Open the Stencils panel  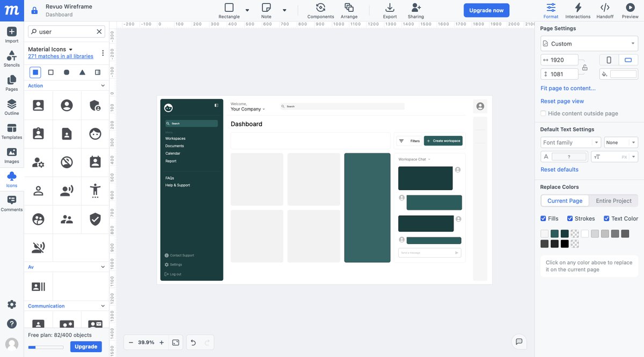tap(12, 59)
